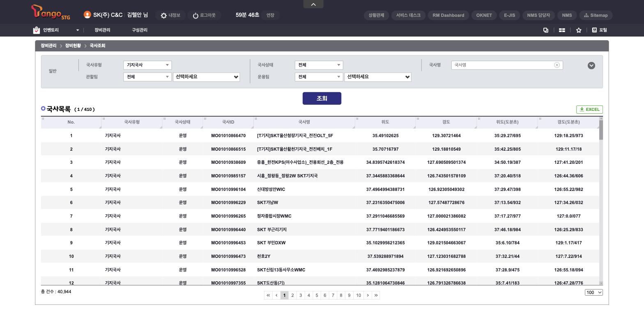Expand the search filter panel
Viewport: 644px width, 317px height.
click(591, 65)
